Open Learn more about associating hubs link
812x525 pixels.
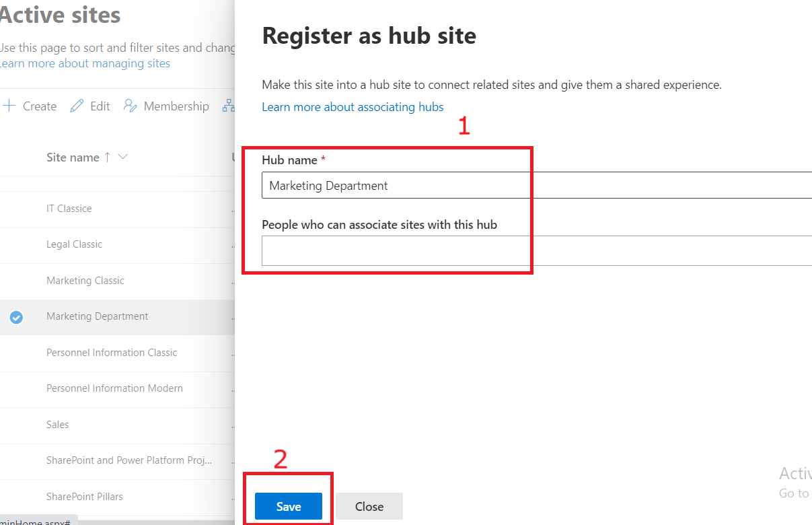[x=353, y=107]
